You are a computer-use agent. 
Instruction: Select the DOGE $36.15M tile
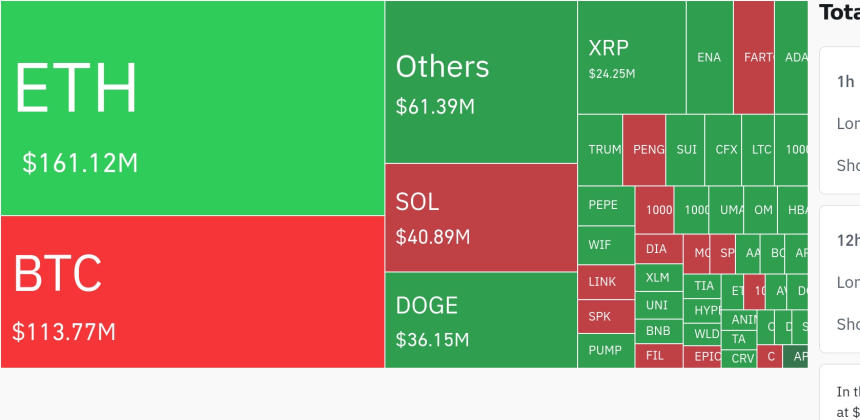coord(480,320)
